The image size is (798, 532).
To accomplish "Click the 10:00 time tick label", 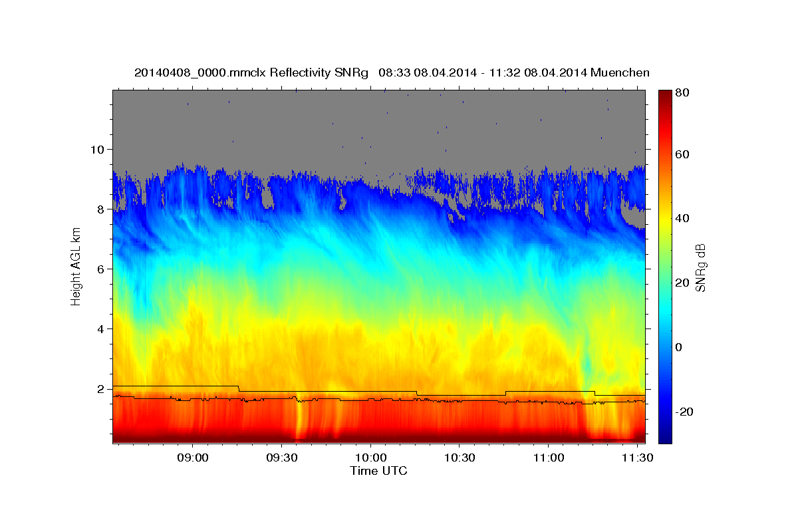I will 370,458.
